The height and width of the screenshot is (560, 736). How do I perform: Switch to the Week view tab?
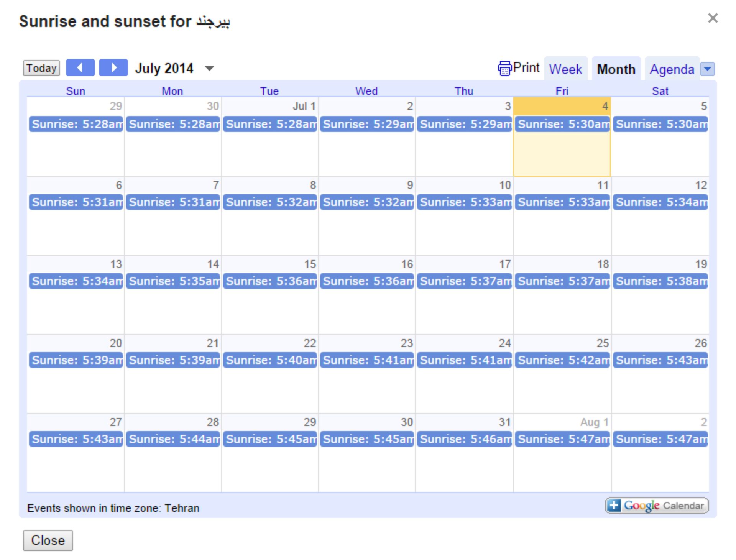[566, 69]
